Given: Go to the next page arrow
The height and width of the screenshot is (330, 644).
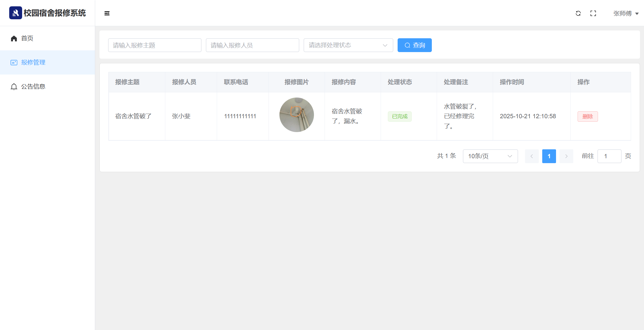Looking at the screenshot, I should point(566,156).
